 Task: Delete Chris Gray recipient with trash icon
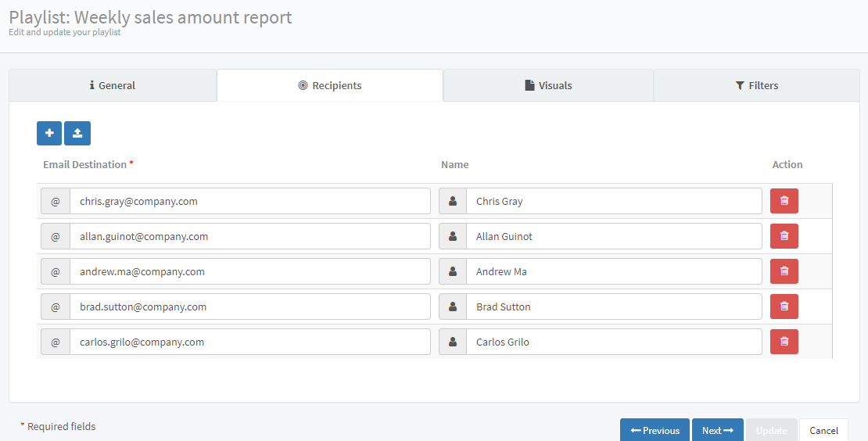coord(784,201)
